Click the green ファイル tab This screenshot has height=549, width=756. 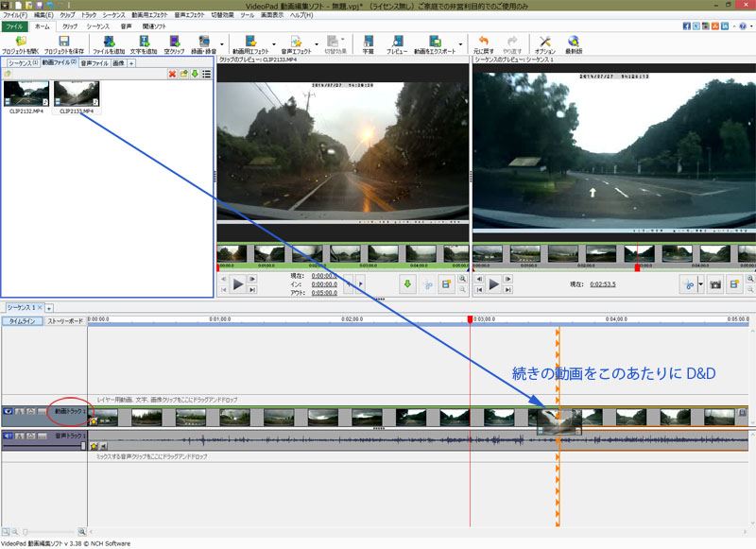point(14,26)
